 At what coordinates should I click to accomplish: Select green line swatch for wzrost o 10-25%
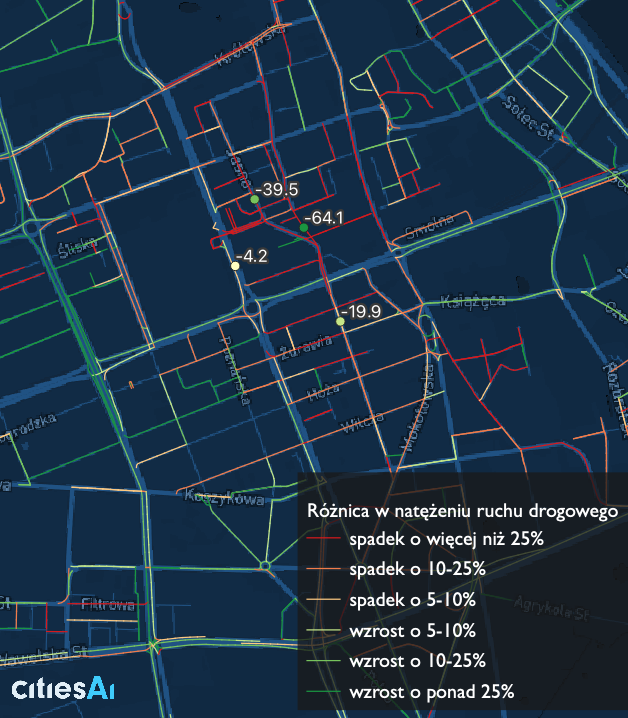(321, 661)
